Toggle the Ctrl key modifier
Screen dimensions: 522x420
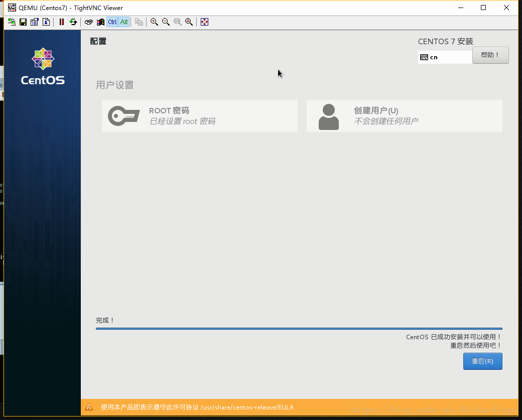click(112, 22)
